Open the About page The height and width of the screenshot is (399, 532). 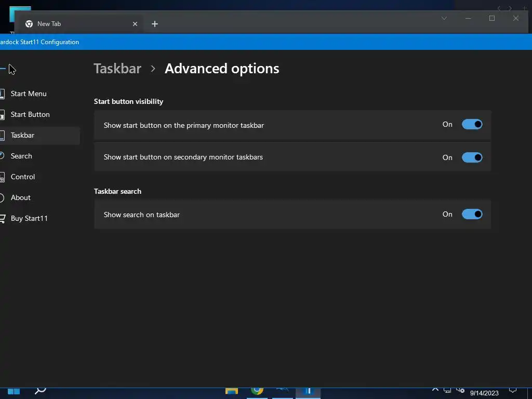[20, 197]
